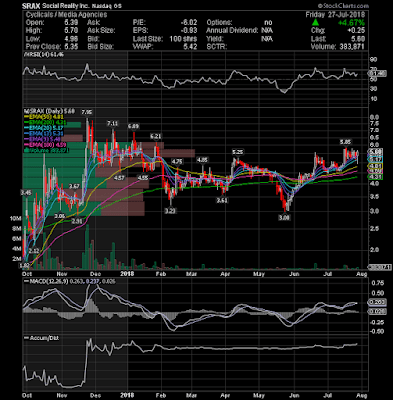Viewport: 393px width, 400px height.
Task: Select the +4.67% percent change value
Action: click(x=351, y=23)
